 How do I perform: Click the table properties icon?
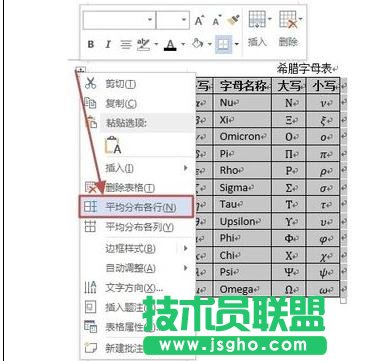point(91,327)
